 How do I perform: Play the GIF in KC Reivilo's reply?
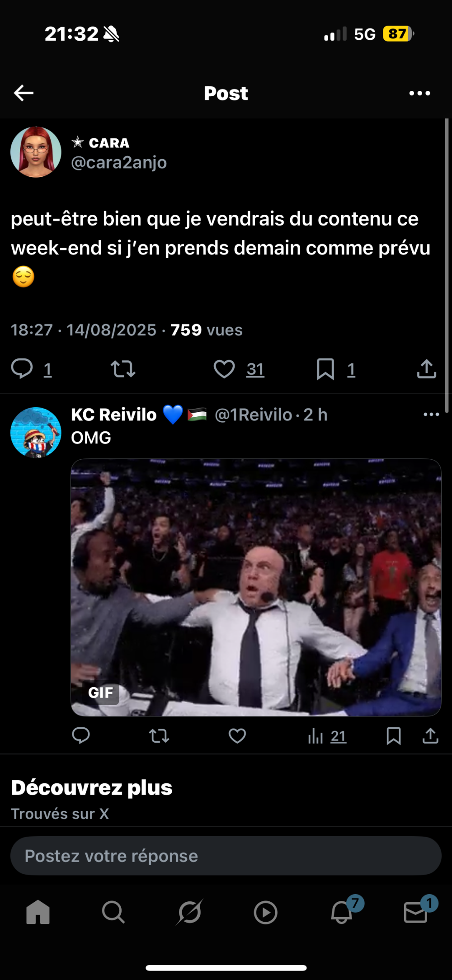tap(256, 587)
